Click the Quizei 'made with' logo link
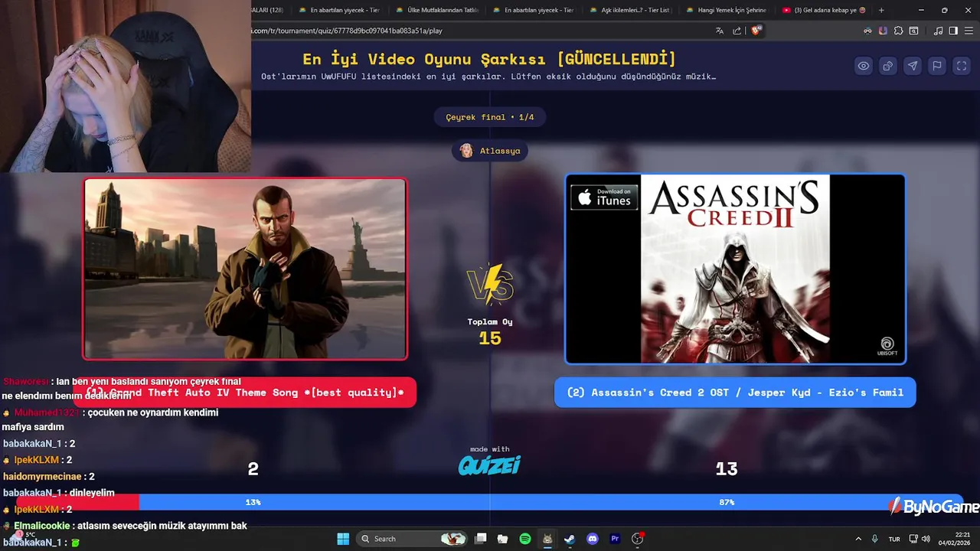This screenshot has height=551, width=980. tap(489, 461)
